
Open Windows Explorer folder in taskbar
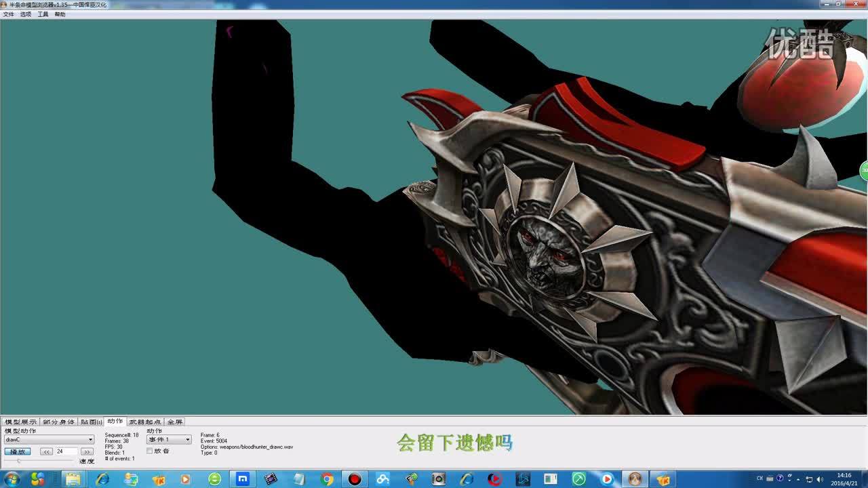(73, 479)
